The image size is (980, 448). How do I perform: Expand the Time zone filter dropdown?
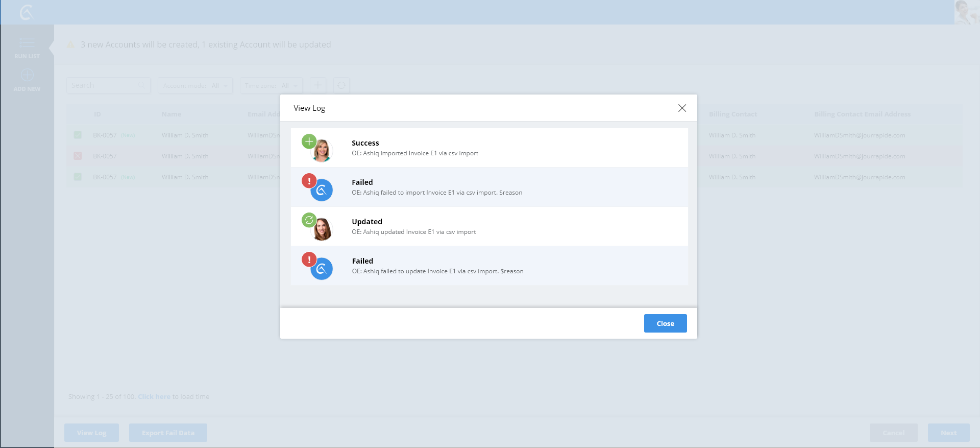click(271, 86)
